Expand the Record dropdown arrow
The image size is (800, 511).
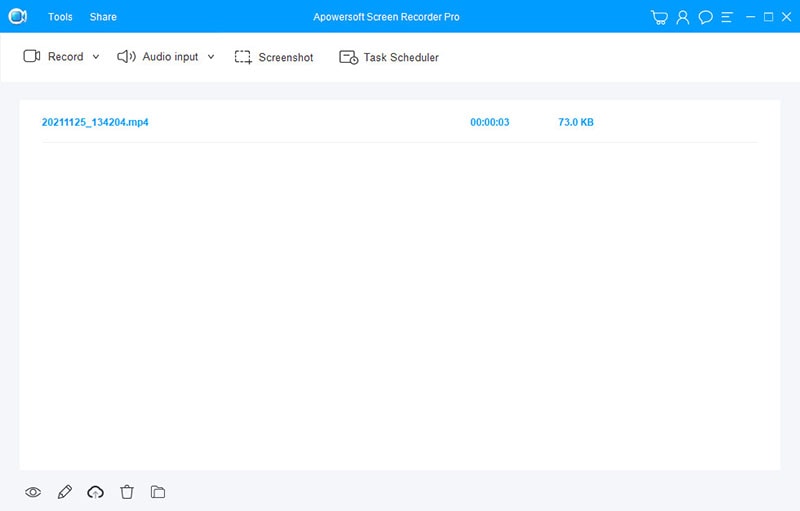96,57
